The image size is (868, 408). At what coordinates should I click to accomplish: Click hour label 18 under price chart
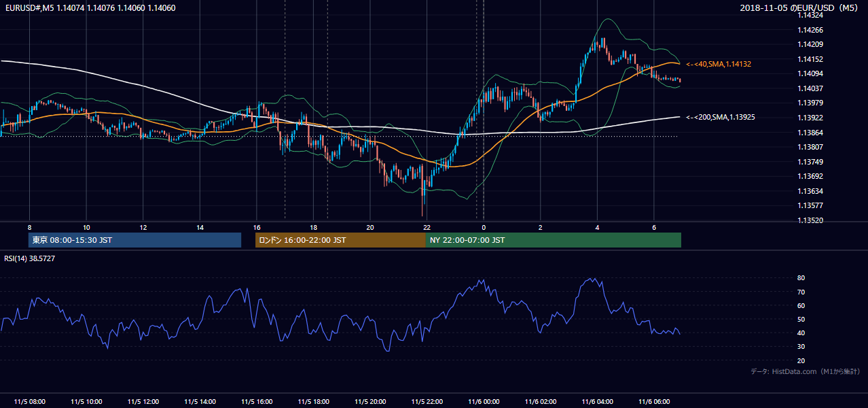point(313,227)
